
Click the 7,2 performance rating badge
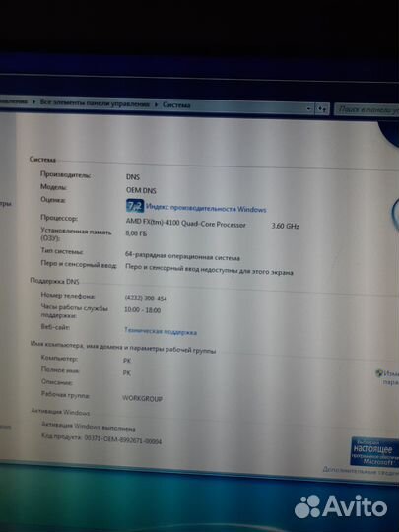(135, 206)
